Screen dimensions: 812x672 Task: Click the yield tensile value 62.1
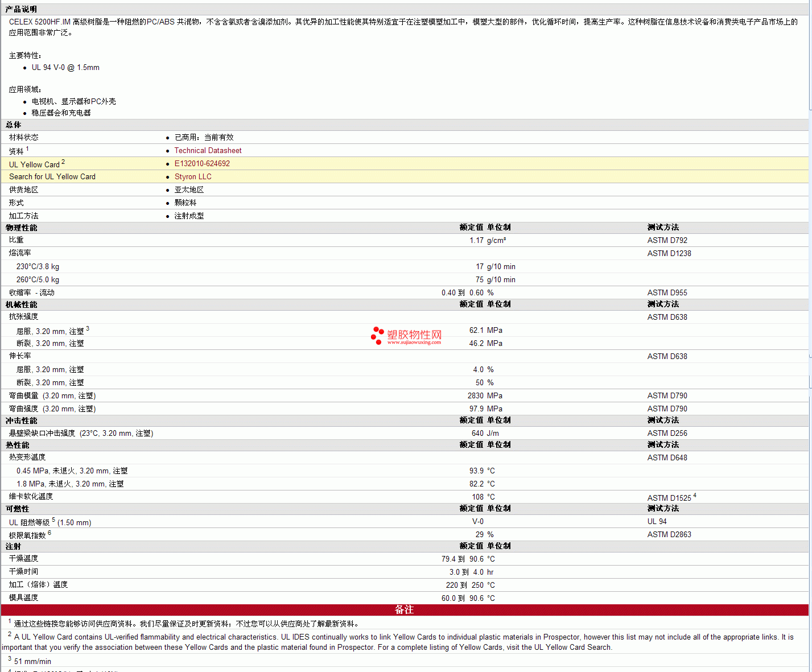coord(476,331)
